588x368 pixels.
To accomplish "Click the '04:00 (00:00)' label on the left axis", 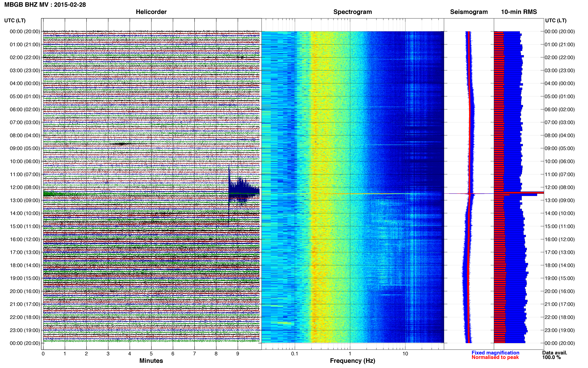I will click(x=25, y=83).
